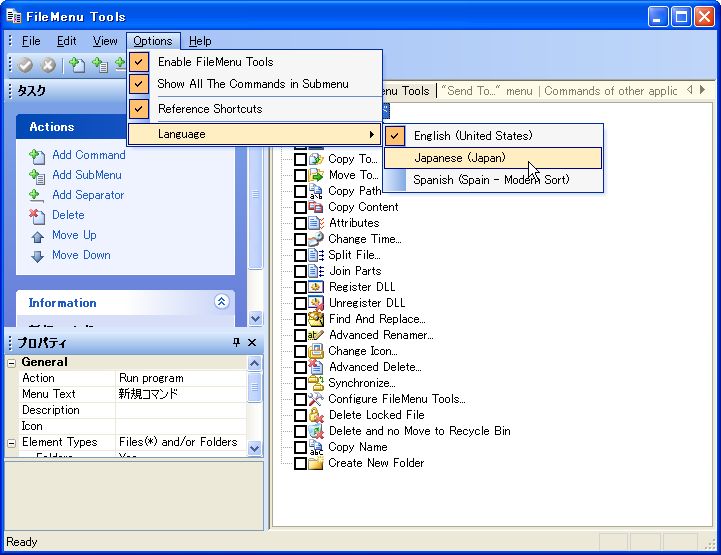721x555 pixels.
Task: Click the Configure FileMenu Tools... wrench icon
Action: pos(316,399)
